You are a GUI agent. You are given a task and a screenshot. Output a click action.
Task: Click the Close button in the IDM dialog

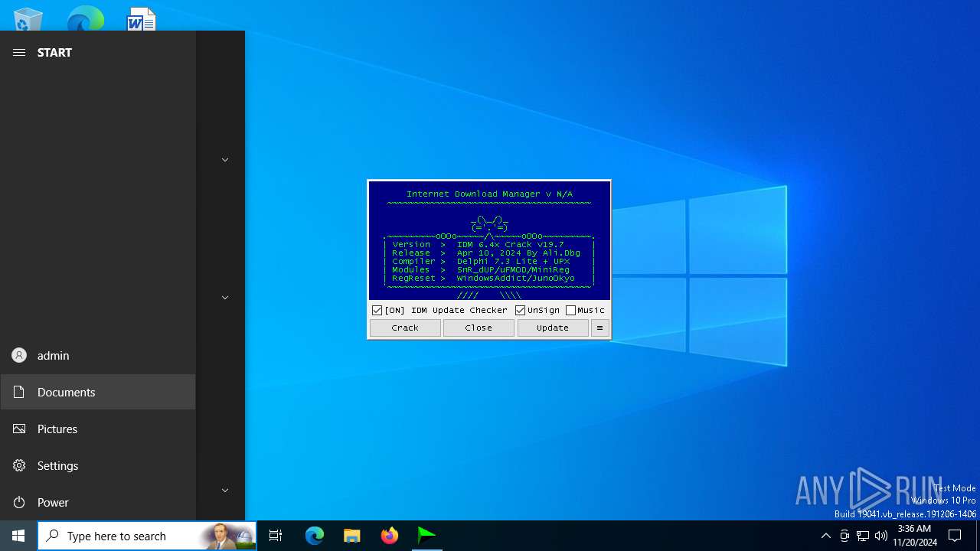coord(479,328)
